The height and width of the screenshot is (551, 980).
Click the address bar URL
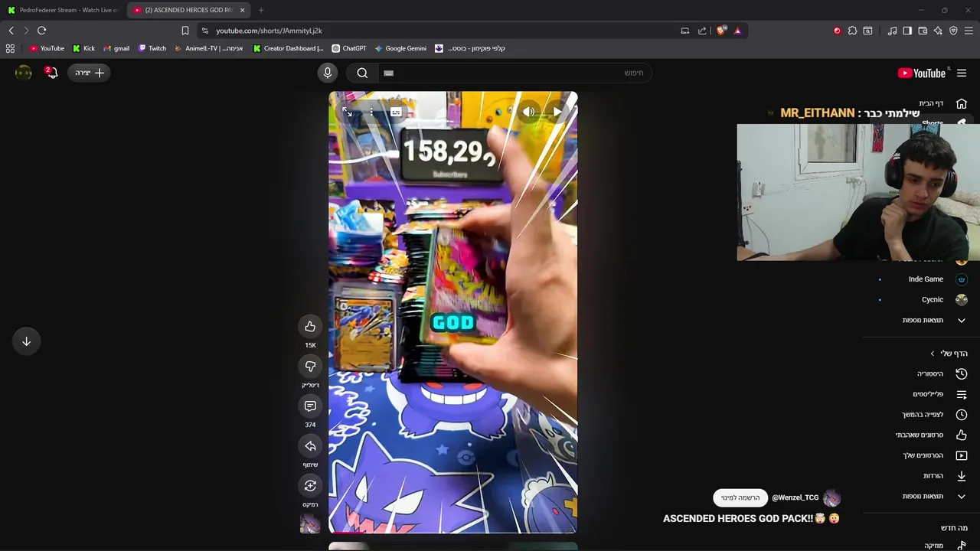(x=269, y=31)
